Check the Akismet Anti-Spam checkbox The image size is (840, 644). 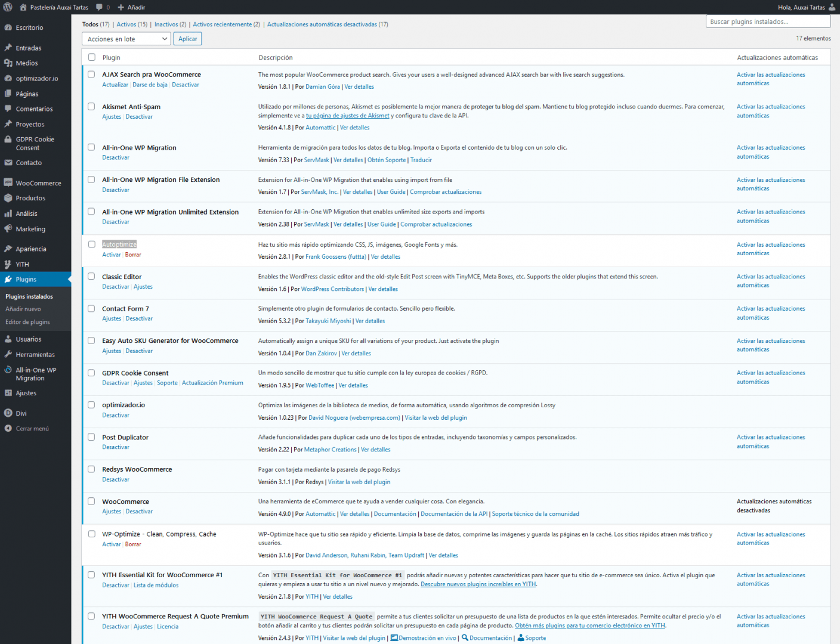point(91,107)
